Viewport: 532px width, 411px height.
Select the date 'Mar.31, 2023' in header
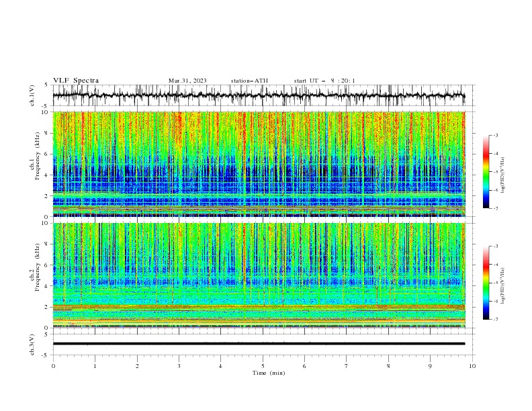click(x=187, y=81)
